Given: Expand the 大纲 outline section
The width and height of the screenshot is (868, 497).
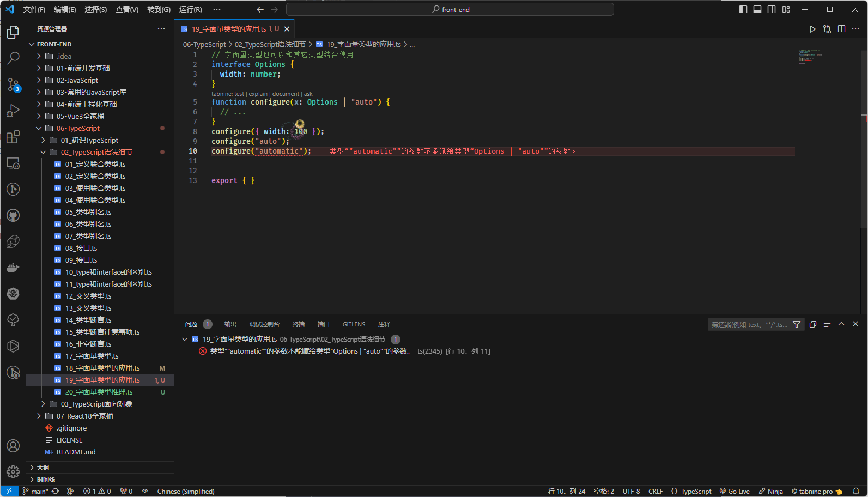Looking at the screenshot, I should 43,468.
